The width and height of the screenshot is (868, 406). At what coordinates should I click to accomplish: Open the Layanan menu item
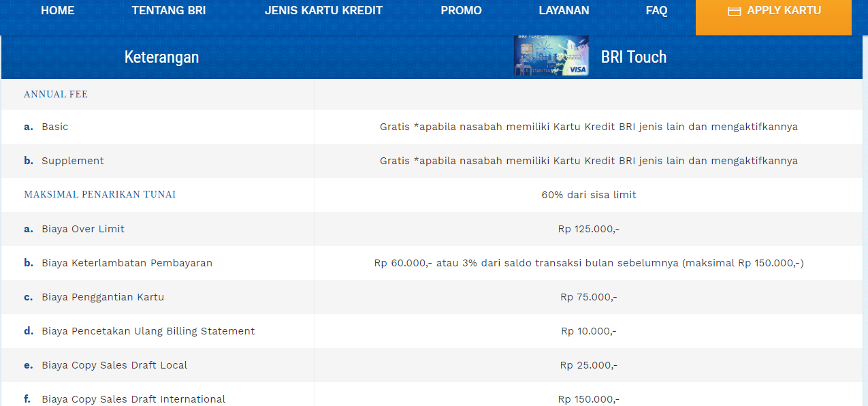564,11
